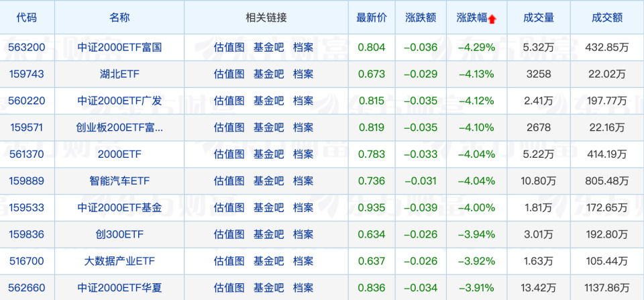Open 基金吧 for 湖北ETF row
The height and width of the screenshot is (300, 644).
click(268, 74)
